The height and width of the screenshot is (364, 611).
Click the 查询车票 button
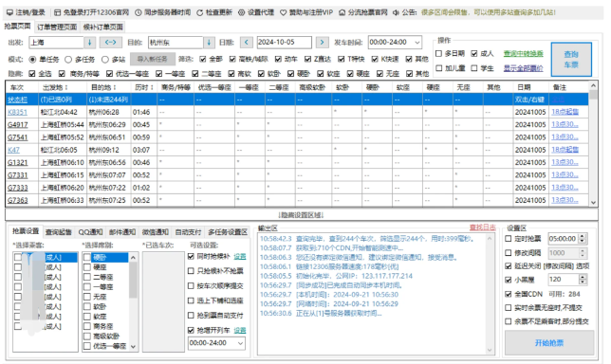pos(571,60)
